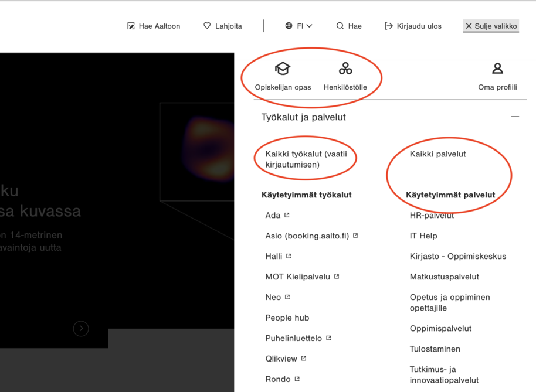This screenshot has height=392, width=536.
Task: Click the Kirjaudu ulos logout icon
Action: (x=388, y=26)
